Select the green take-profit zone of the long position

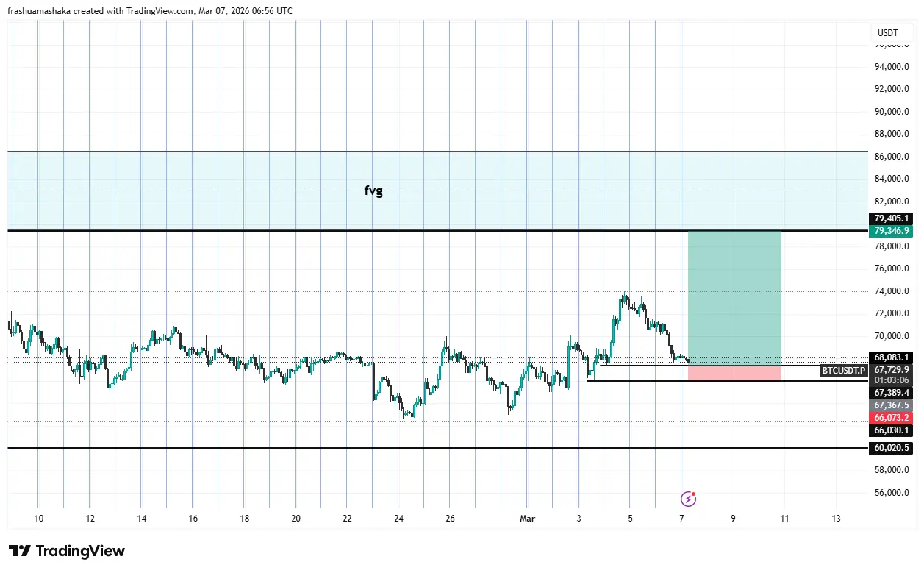tap(734, 298)
